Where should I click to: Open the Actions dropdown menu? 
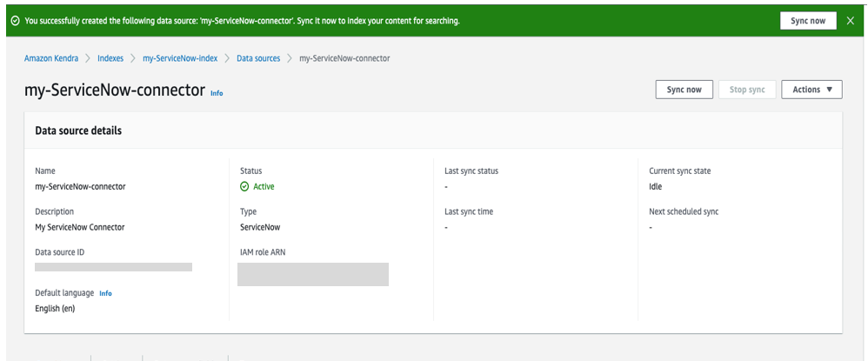(x=811, y=90)
